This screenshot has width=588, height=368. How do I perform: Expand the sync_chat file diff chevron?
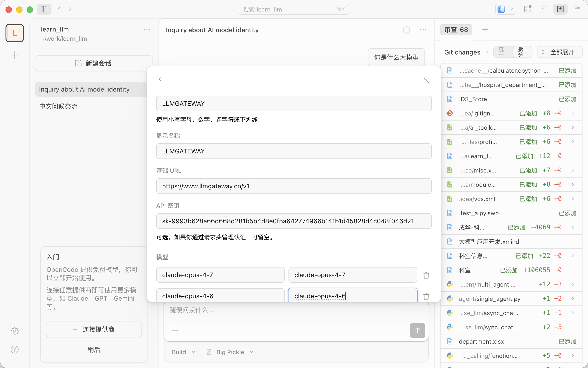(573, 327)
